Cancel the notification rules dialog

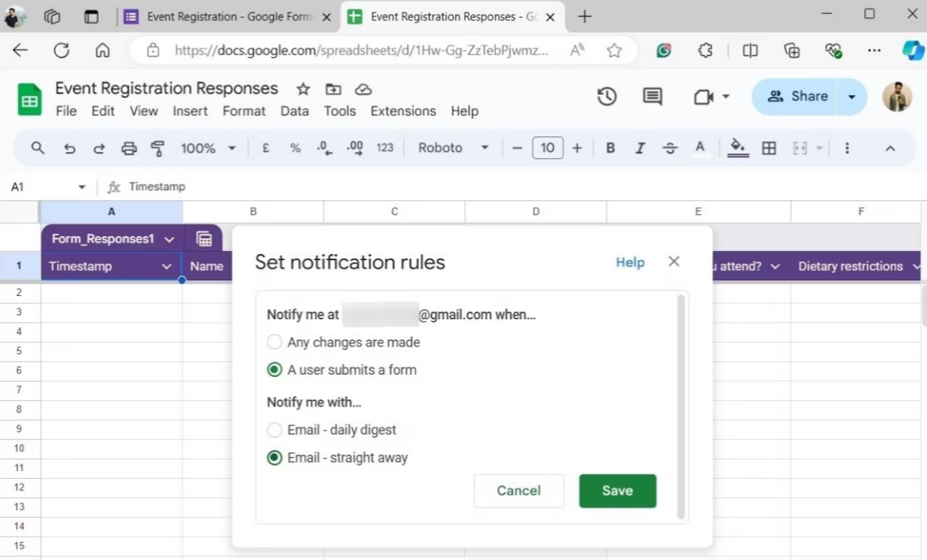tap(519, 491)
